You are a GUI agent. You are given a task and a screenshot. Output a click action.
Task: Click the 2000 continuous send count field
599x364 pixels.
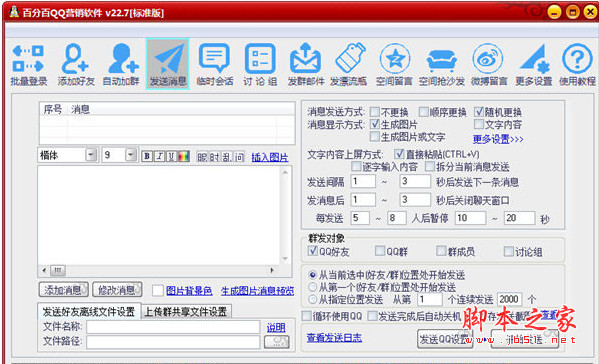[x=510, y=299]
